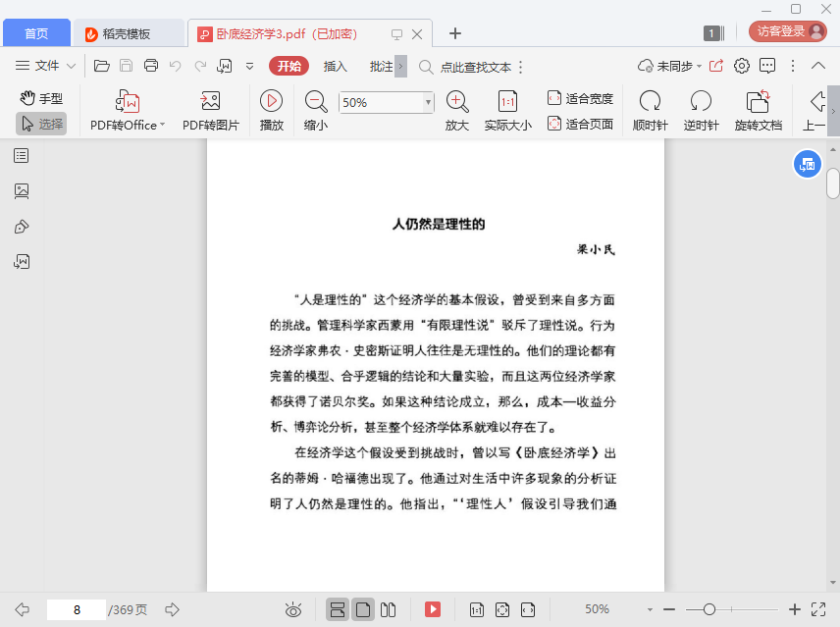Switch to the 开始 ribbon tab
840x627 pixels.
tap(289, 66)
